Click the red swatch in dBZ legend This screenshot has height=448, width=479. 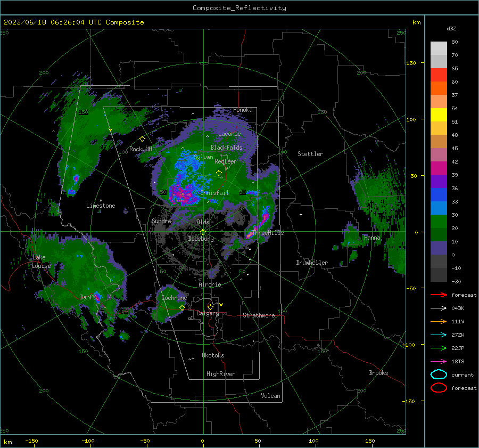pyautogui.click(x=439, y=75)
